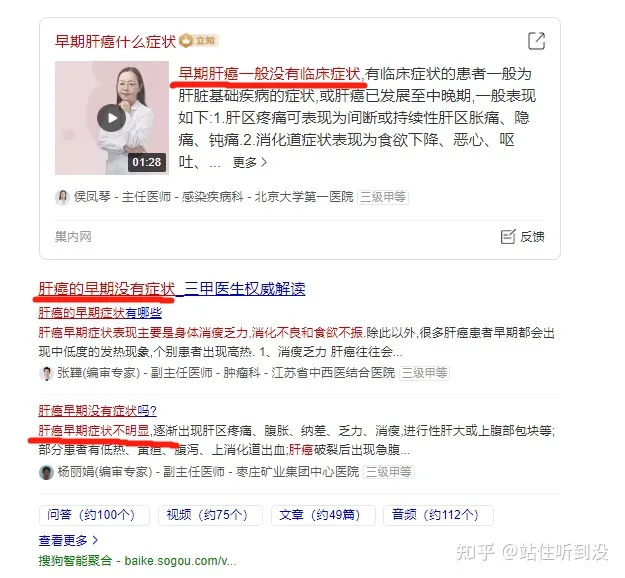Select the 音频 (约112个) tab
The height and width of the screenshot is (578, 625).
point(438,515)
